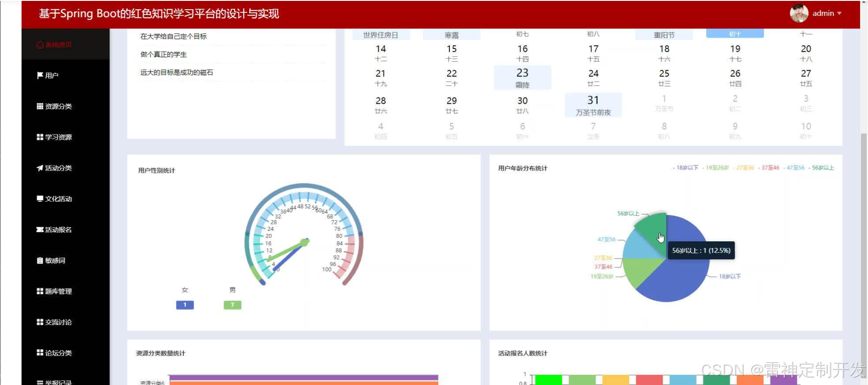Click the four-square icon beside 学习资源
This screenshot has width=868, height=385.
(40, 137)
